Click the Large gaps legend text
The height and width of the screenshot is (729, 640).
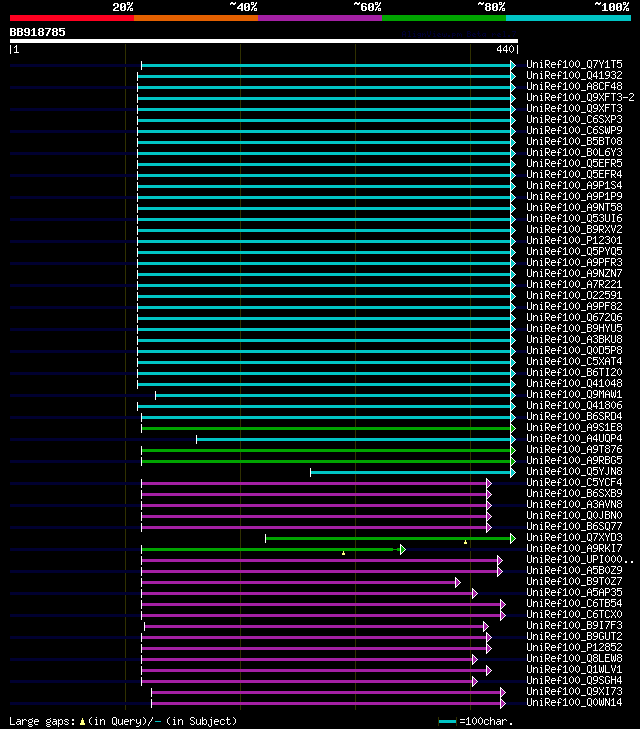(x=123, y=721)
